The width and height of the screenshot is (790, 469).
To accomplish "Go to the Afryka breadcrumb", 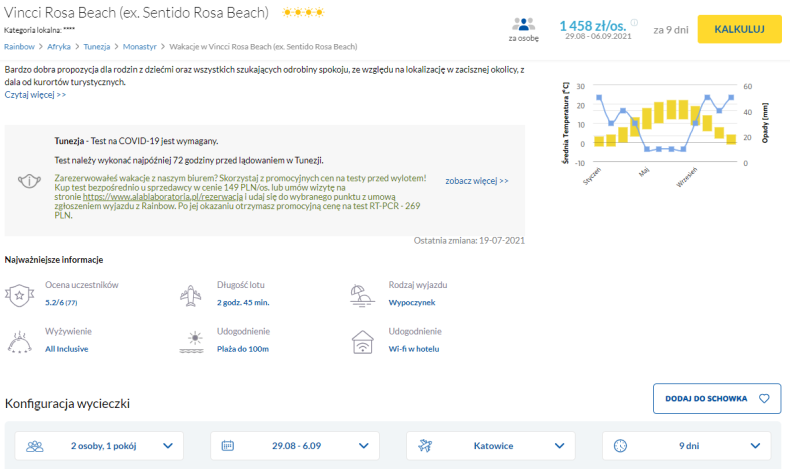I will tap(59, 46).
